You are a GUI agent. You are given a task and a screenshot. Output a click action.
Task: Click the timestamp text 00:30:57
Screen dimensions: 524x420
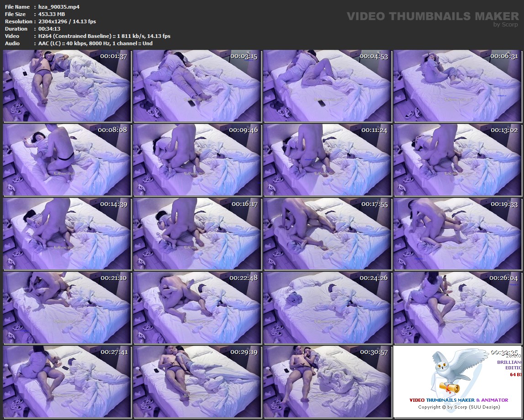pos(374,352)
